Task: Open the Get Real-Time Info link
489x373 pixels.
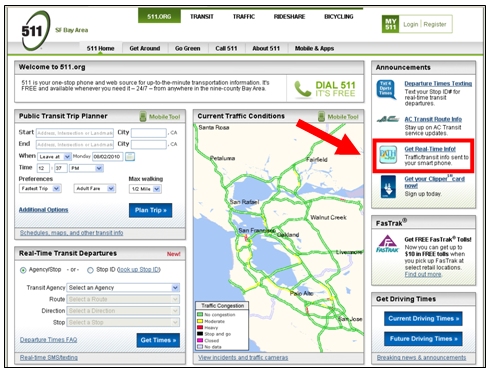Action: (x=430, y=149)
